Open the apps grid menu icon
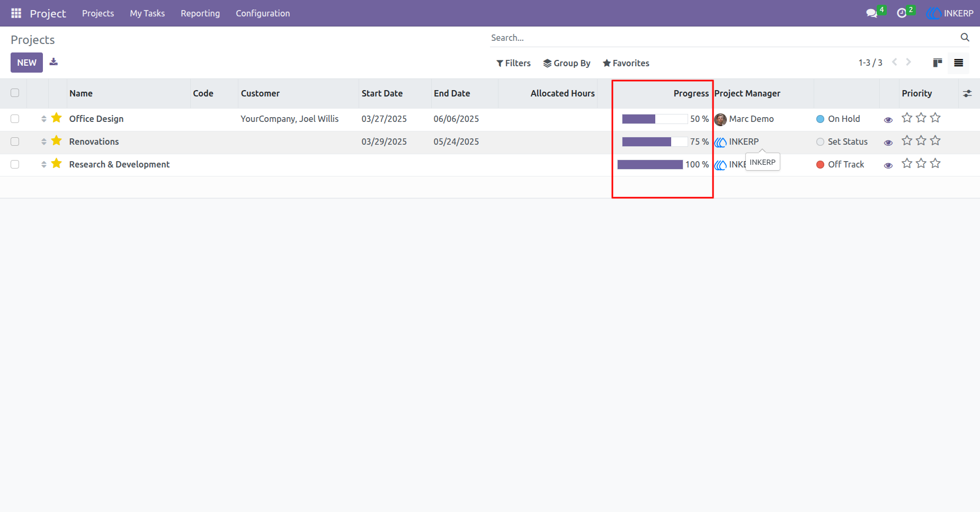 point(16,13)
